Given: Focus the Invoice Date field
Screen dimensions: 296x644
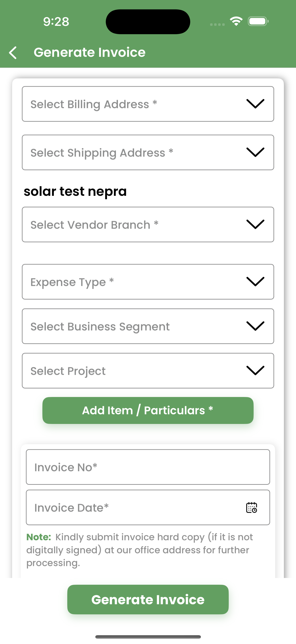Looking at the screenshot, I should (148, 507).
